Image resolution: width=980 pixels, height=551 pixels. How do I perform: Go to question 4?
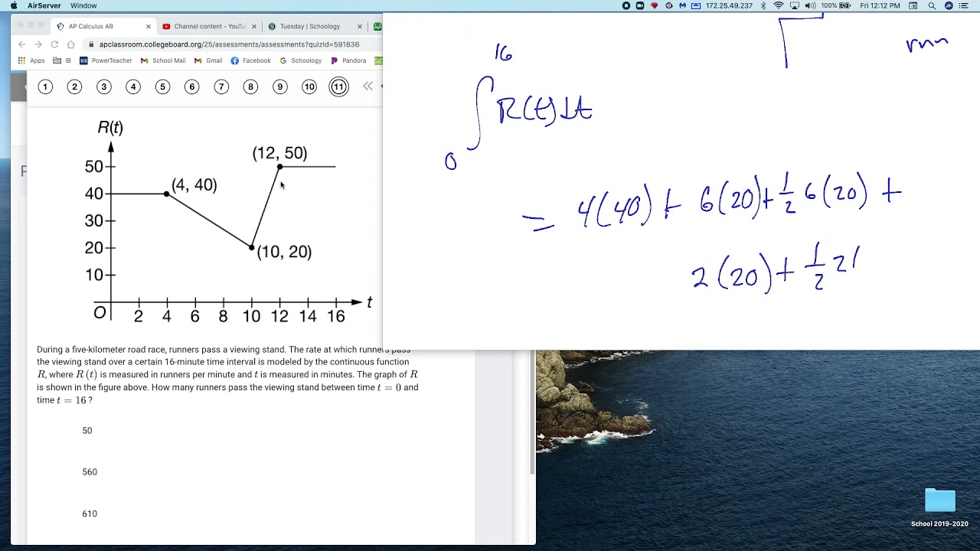pos(133,86)
